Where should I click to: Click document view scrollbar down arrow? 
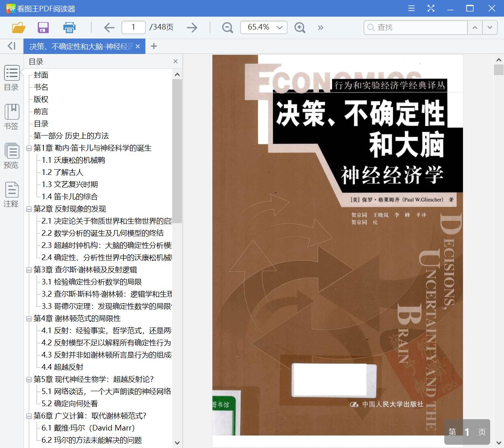[499, 442]
